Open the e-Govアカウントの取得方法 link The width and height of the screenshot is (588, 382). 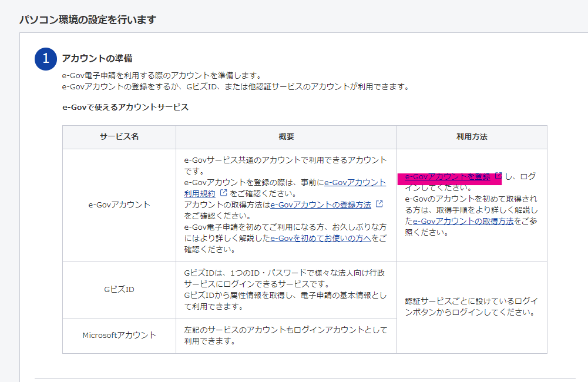[463, 222]
